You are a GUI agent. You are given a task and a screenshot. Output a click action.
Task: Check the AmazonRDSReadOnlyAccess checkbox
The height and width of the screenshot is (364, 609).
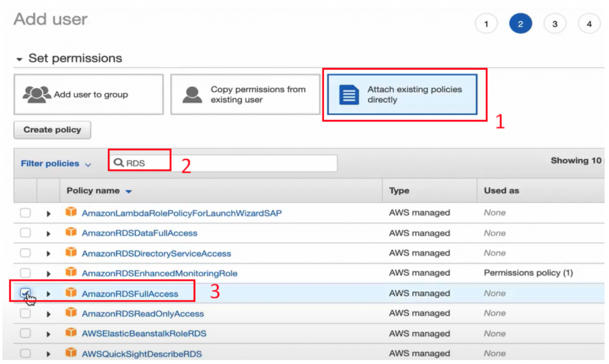pos(25,313)
